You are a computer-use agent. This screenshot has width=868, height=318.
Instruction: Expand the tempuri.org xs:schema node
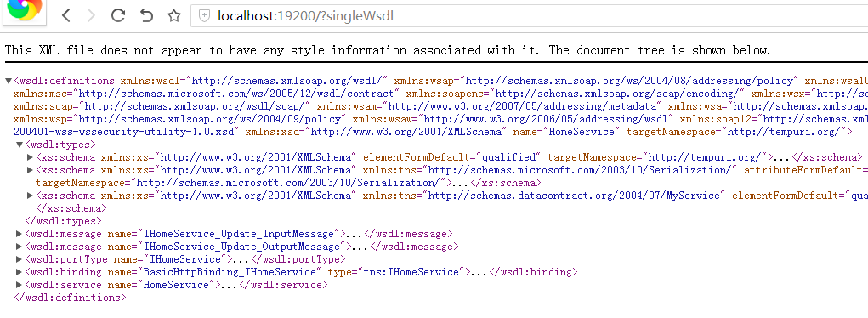(31, 157)
